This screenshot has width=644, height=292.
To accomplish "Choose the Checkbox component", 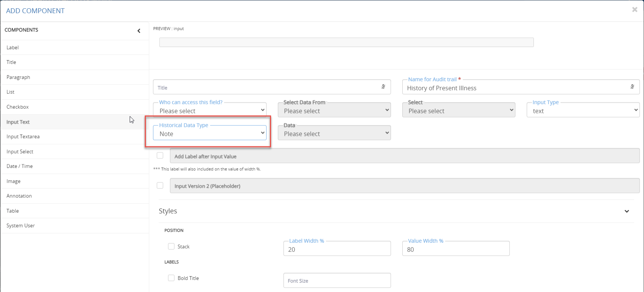I will 18,107.
